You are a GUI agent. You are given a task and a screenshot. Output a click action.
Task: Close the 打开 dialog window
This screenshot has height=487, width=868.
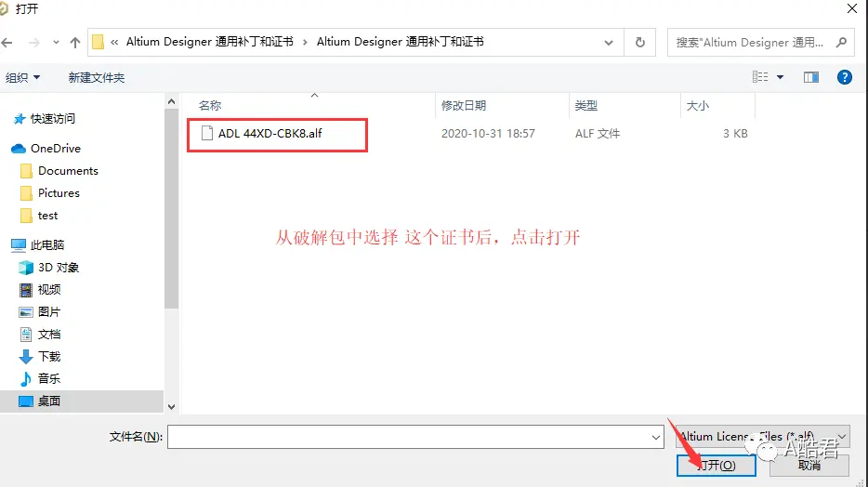[852, 8]
